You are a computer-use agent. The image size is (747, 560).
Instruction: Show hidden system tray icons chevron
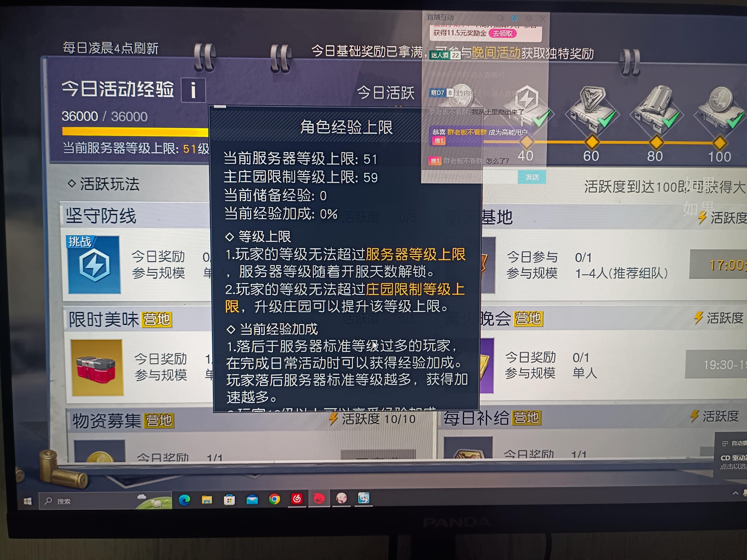(x=735, y=494)
